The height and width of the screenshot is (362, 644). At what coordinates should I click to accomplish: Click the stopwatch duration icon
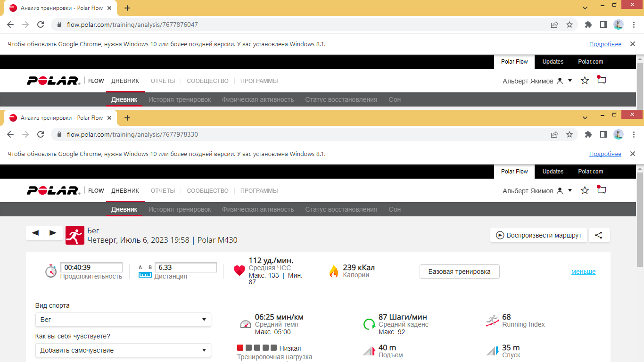pyautogui.click(x=51, y=271)
